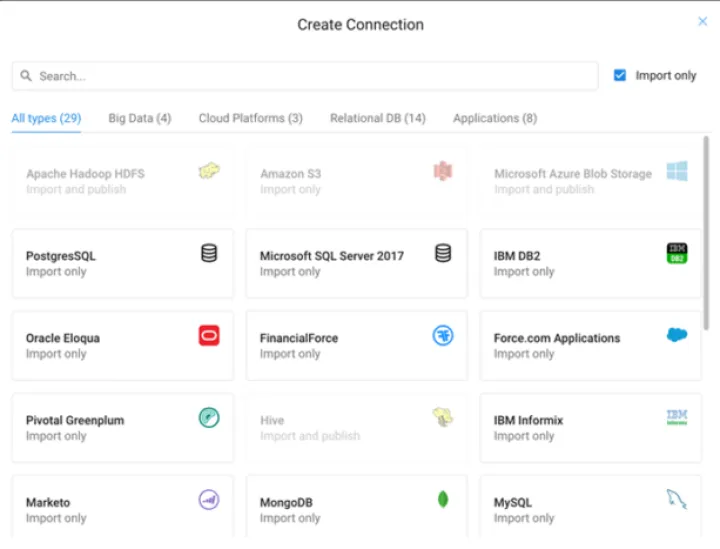Click into the Search connections field
The width and height of the screenshot is (720, 549).
tap(305, 76)
